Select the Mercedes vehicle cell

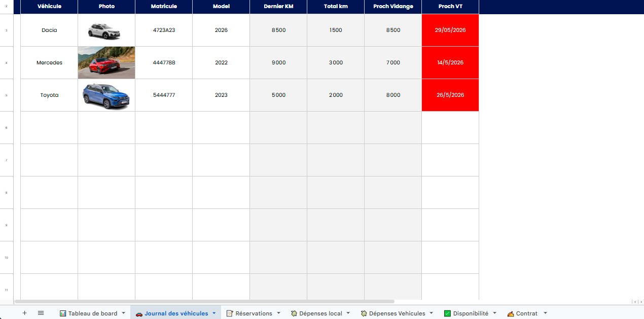pos(49,63)
